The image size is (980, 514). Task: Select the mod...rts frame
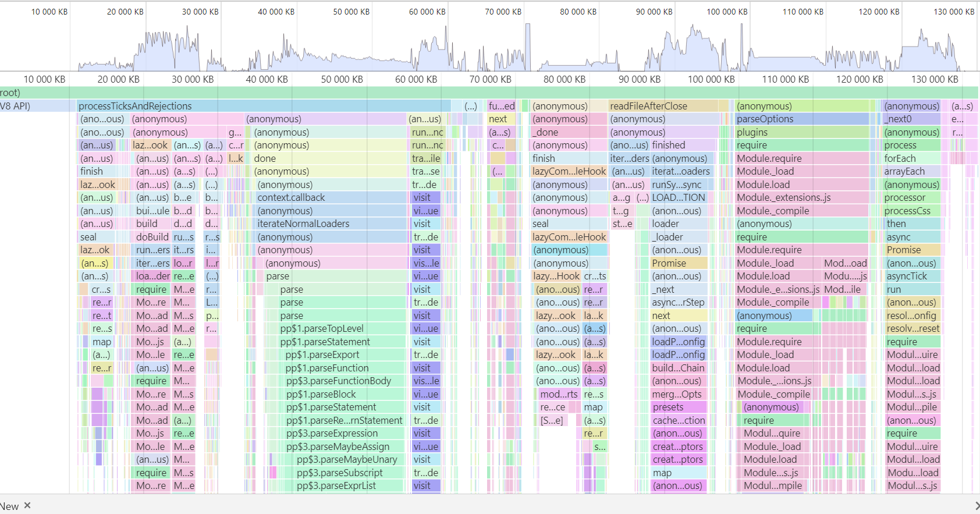pos(558,394)
